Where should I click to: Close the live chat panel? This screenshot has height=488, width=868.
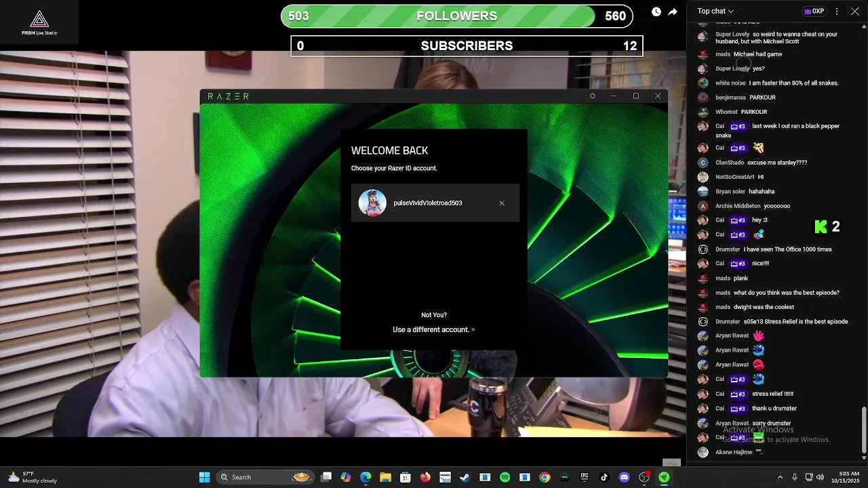click(854, 11)
